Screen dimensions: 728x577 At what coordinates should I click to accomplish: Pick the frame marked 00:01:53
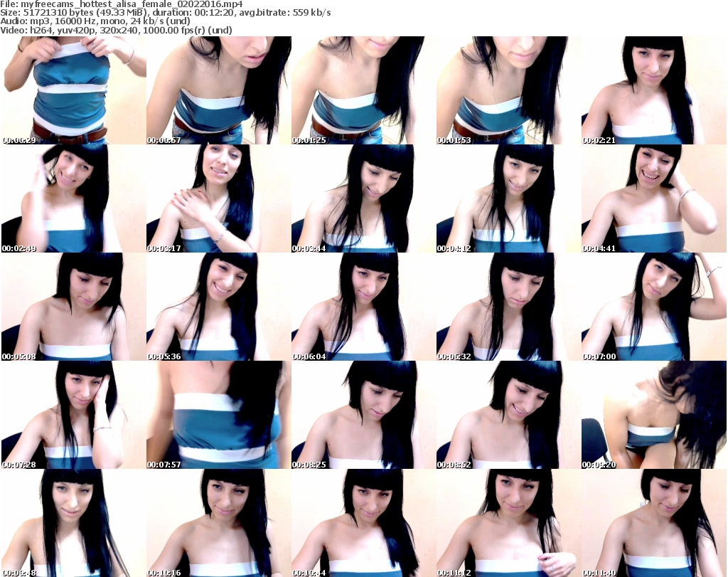tap(509, 90)
